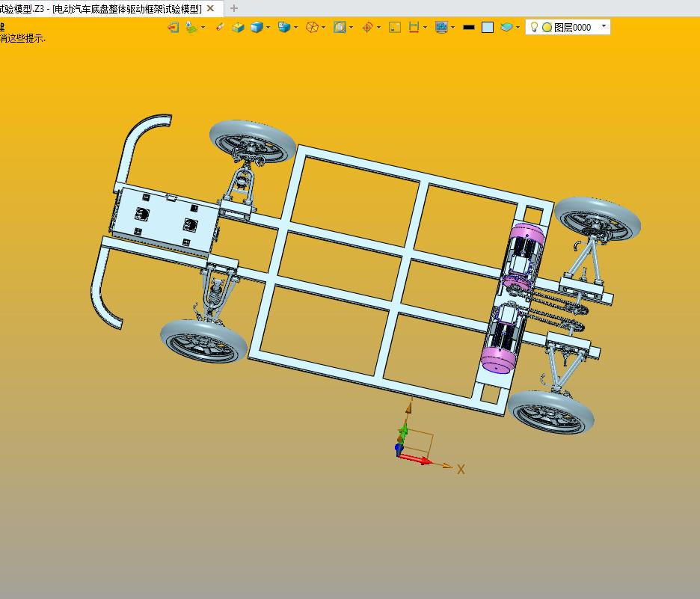Image resolution: width=700 pixels, height=599 pixels.
Task: Click the yellow circle layer status icon
Action: click(547, 28)
